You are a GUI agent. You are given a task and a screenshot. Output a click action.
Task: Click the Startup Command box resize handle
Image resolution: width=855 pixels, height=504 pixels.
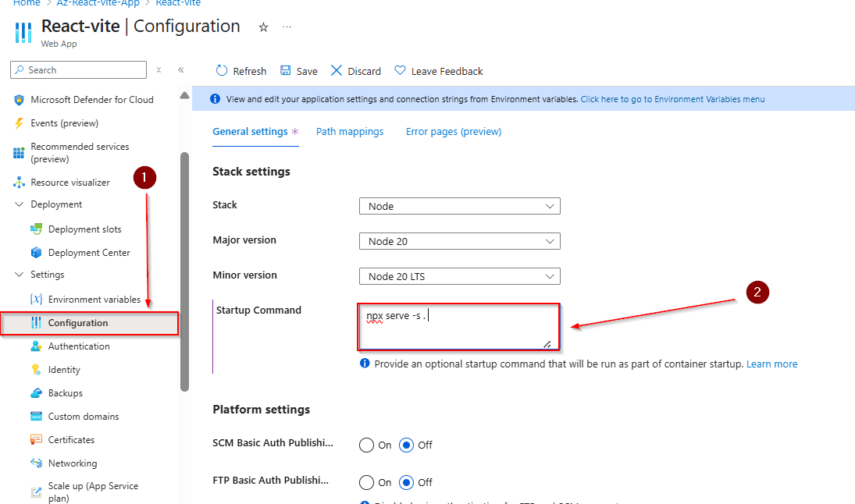click(547, 344)
